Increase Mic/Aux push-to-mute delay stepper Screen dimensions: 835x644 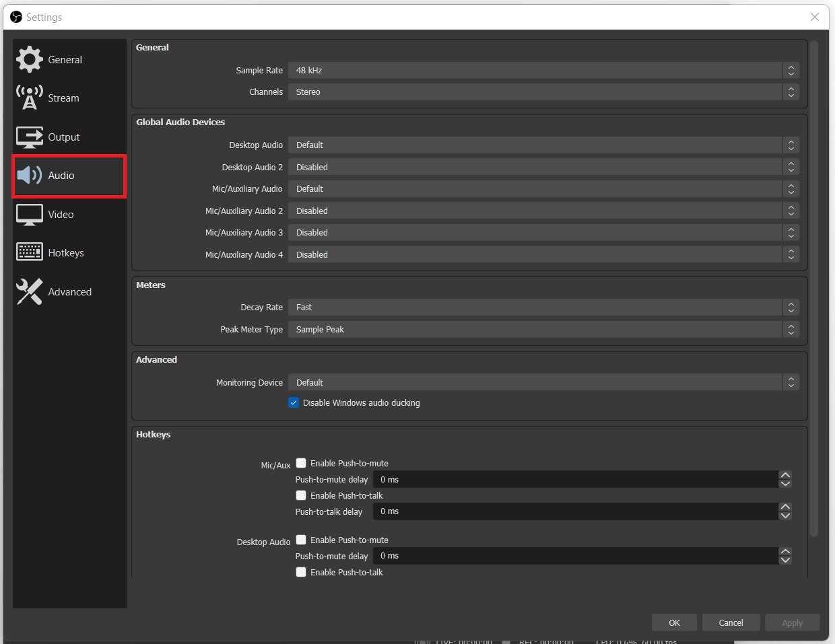[x=785, y=475]
